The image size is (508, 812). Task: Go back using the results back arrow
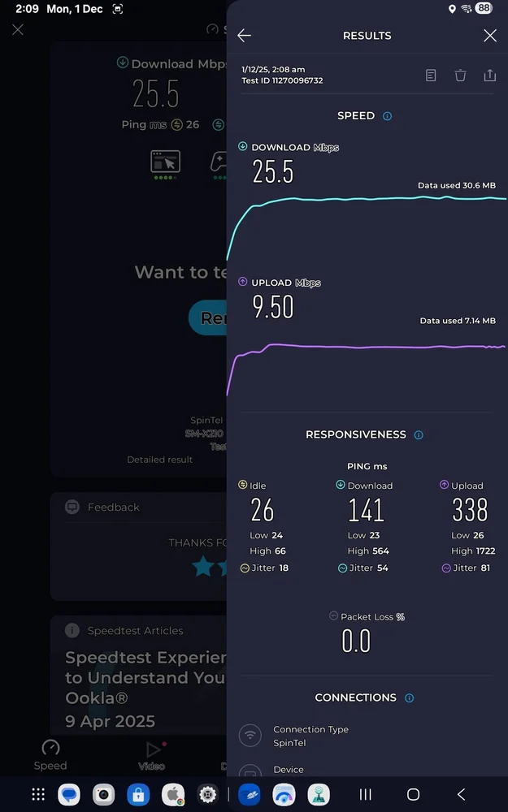[x=244, y=35]
